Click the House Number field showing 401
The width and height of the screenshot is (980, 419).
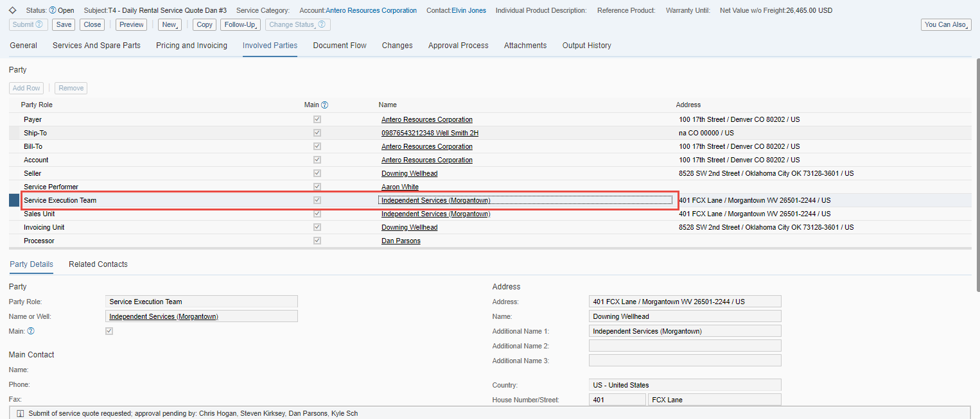(617, 400)
